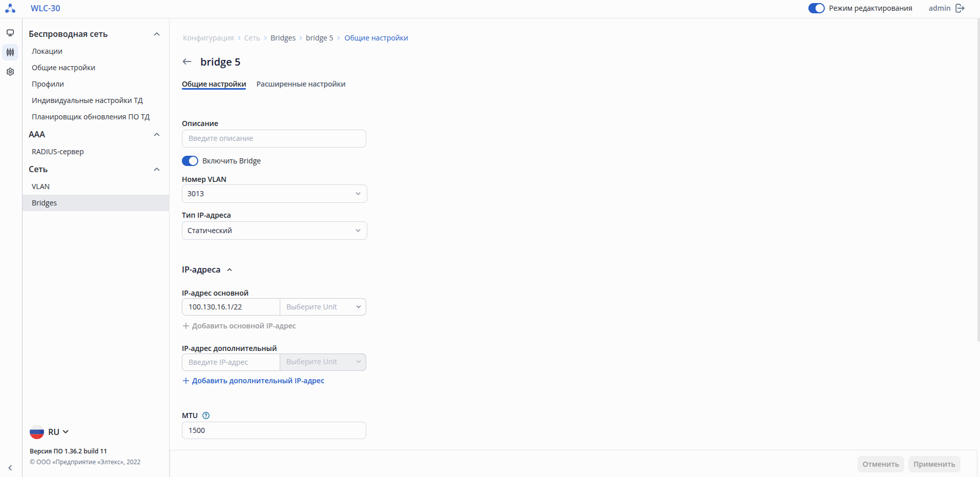Viewport: 980px width, 477px height.
Task: Open the RU language selector
Action: coord(50,432)
